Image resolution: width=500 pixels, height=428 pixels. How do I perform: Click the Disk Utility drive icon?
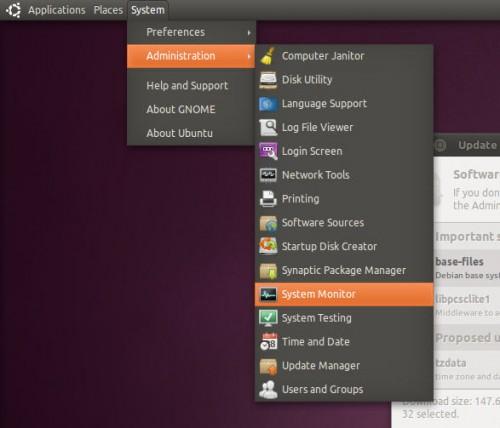tap(268, 80)
